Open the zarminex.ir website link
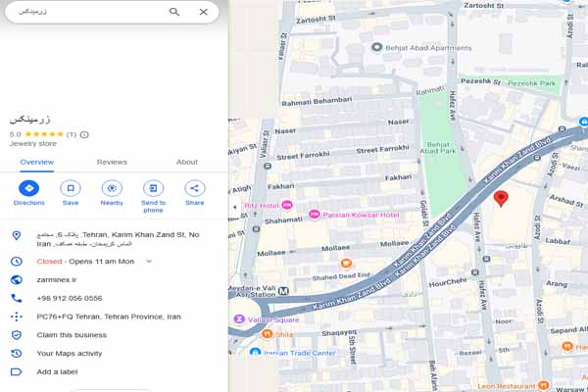 (57, 279)
